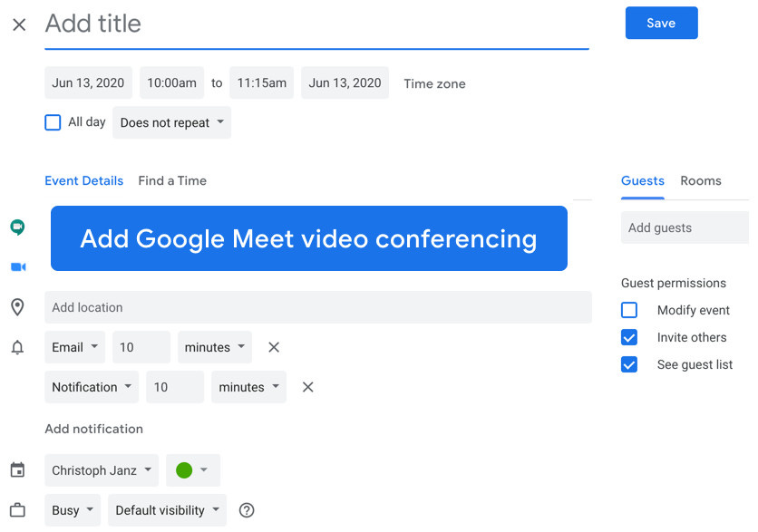The image size is (758, 532).
Task: Click the Save button
Action: tap(661, 23)
